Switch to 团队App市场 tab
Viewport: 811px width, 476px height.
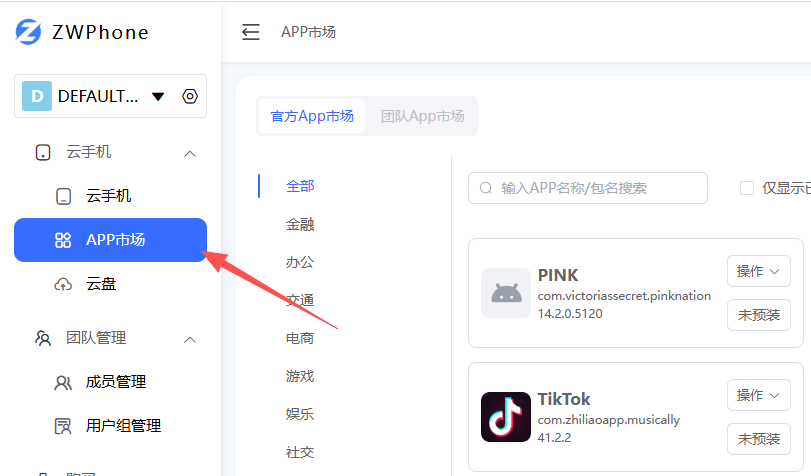coord(422,116)
